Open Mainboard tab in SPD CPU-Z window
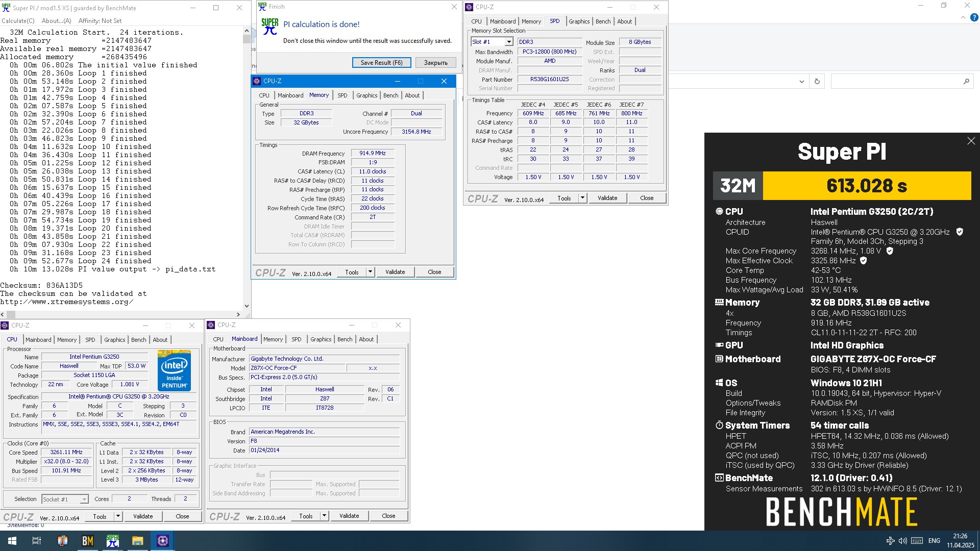This screenshot has height=551, width=980. 503,21
